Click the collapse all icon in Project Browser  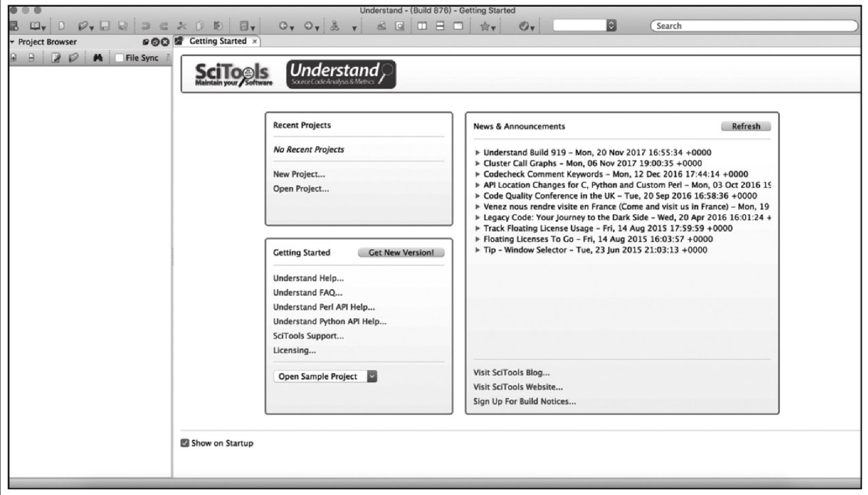coord(32,58)
